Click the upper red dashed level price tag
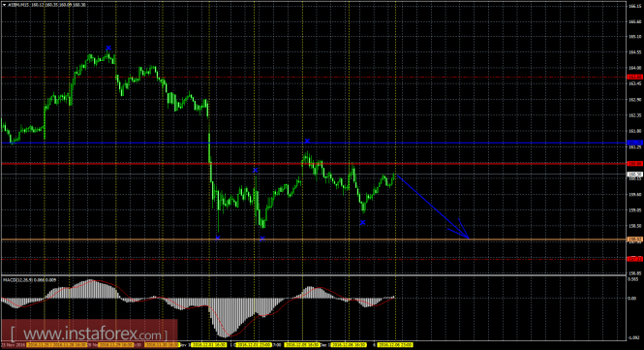The height and width of the screenshot is (350, 644). (635, 77)
